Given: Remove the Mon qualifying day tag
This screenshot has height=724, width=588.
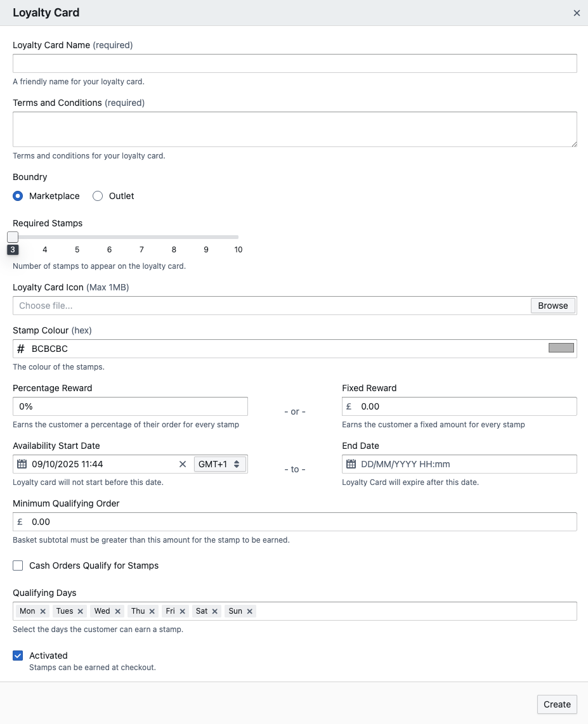Looking at the screenshot, I should [43, 611].
